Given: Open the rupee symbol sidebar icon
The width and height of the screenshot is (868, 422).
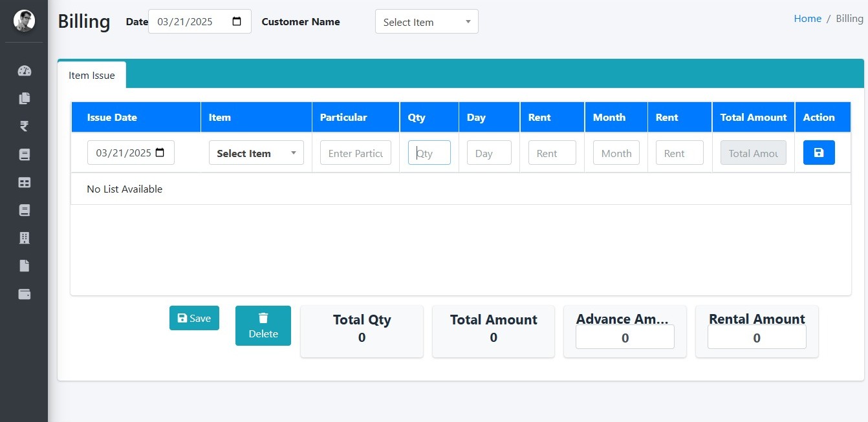Looking at the screenshot, I should [25, 127].
